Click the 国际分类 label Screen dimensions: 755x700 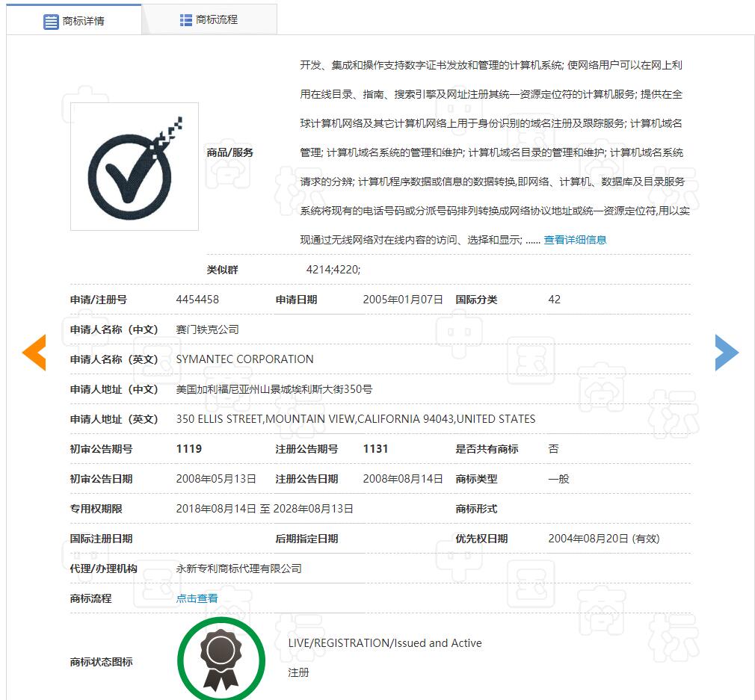[x=476, y=300]
